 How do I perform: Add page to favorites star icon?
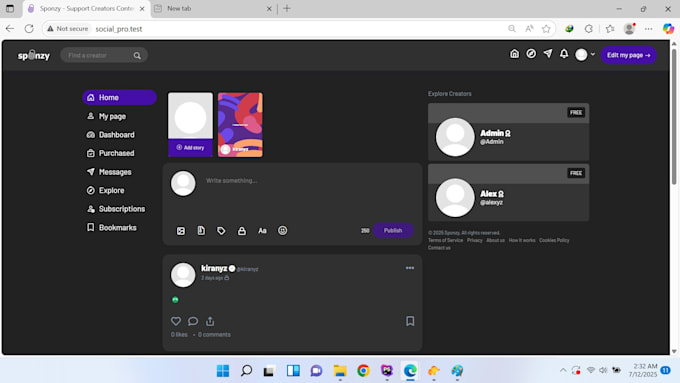click(546, 29)
